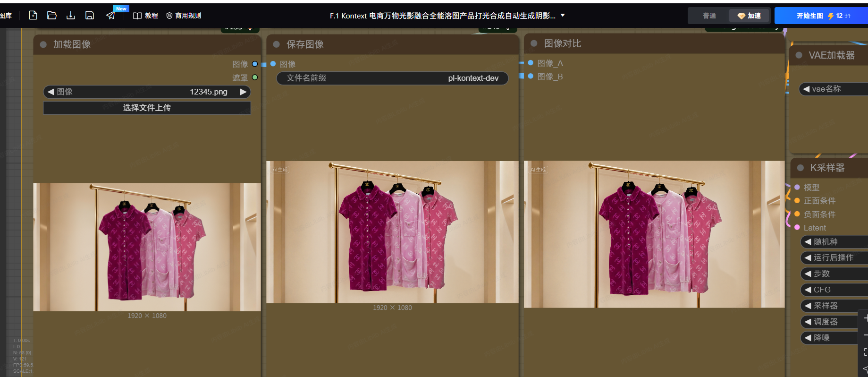Image resolution: width=868 pixels, height=377 pixels.
Task: Switch generation mode to 普通
Action: pyautogui.click(x=709, y=16)
